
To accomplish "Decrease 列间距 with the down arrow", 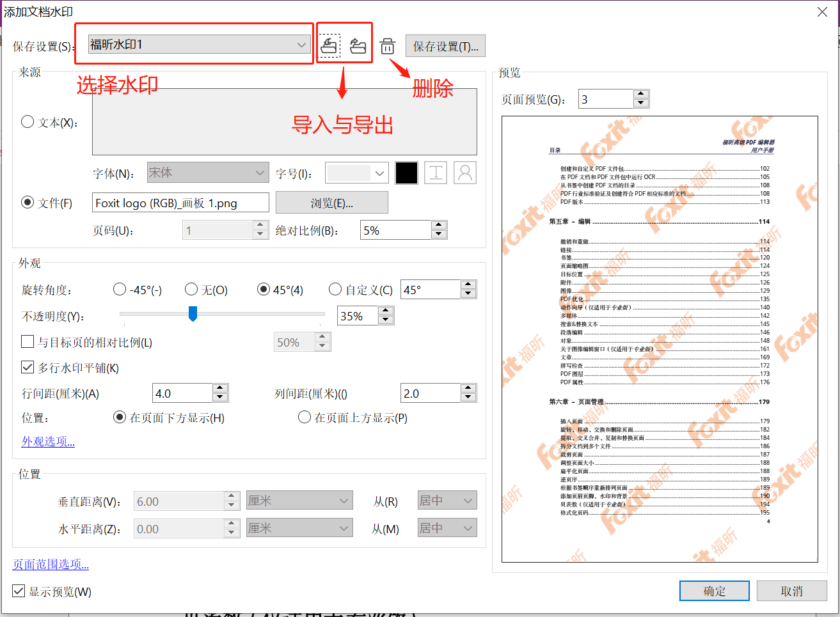I will pyautogui.click(x=469, y=397).
